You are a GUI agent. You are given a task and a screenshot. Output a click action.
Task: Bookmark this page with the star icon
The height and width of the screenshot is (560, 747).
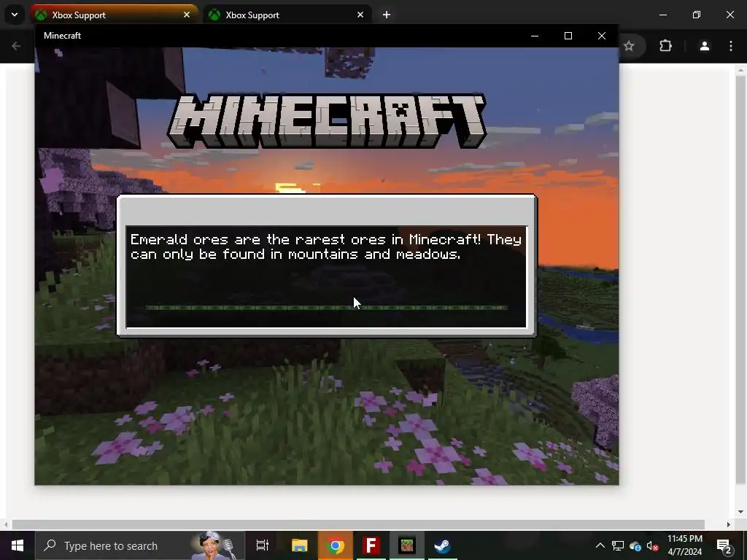(x=629, y=46)
